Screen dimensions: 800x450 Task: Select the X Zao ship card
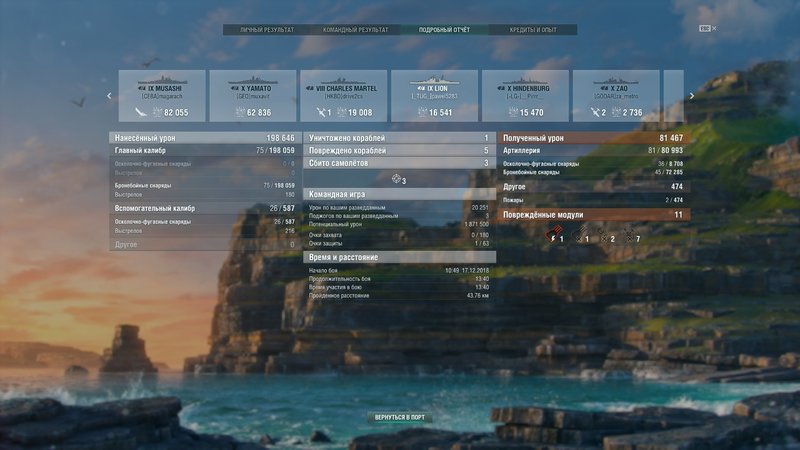(616, 96)
